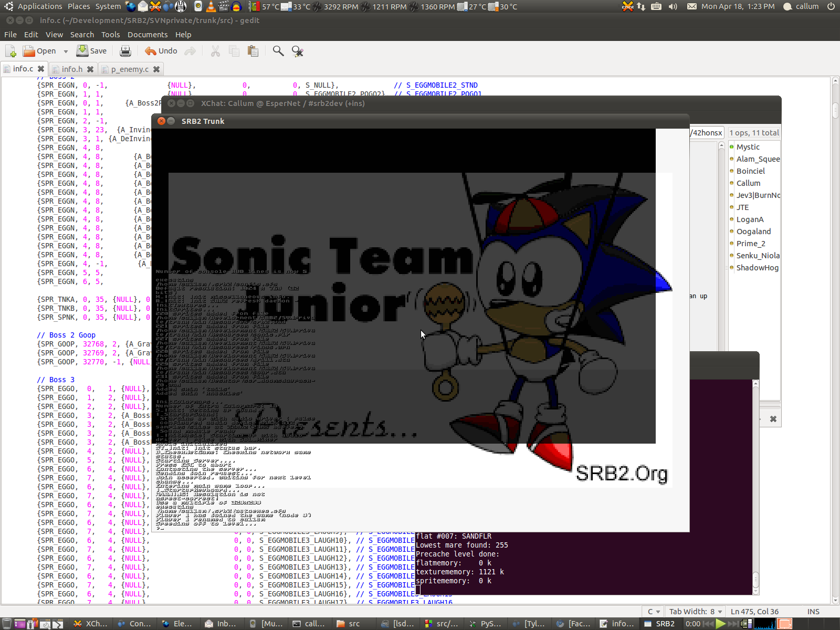Screen dimensions: 840x630
Task: Open the callum user menu
Action: [x=801, y=6]
